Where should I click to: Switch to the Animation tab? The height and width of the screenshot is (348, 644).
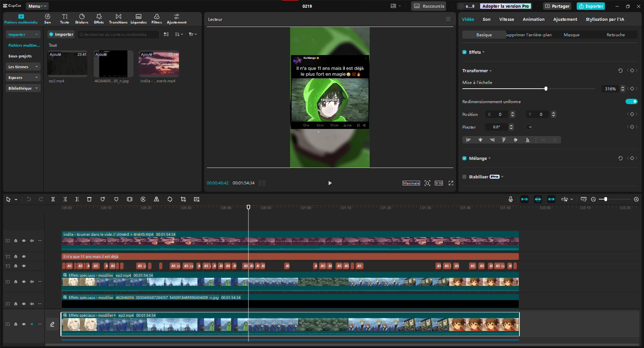(534, 19)
